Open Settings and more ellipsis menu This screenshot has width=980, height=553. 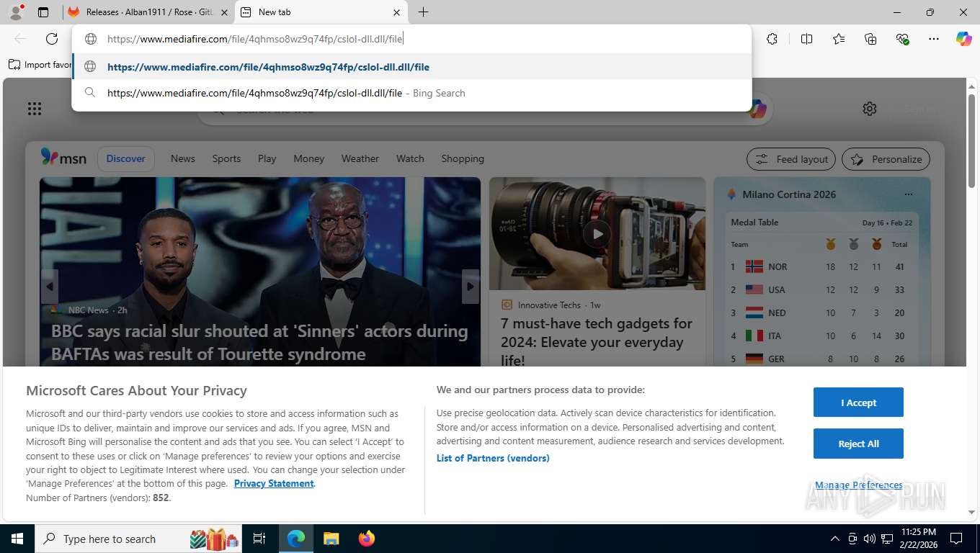click(x=934, y=39)
